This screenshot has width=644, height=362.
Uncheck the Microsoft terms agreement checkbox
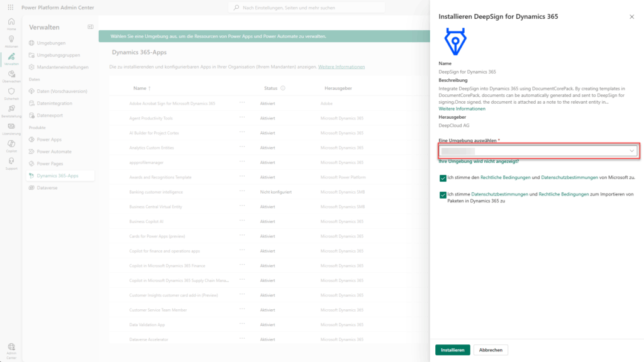pyautogui.click(x=443, y=178)
